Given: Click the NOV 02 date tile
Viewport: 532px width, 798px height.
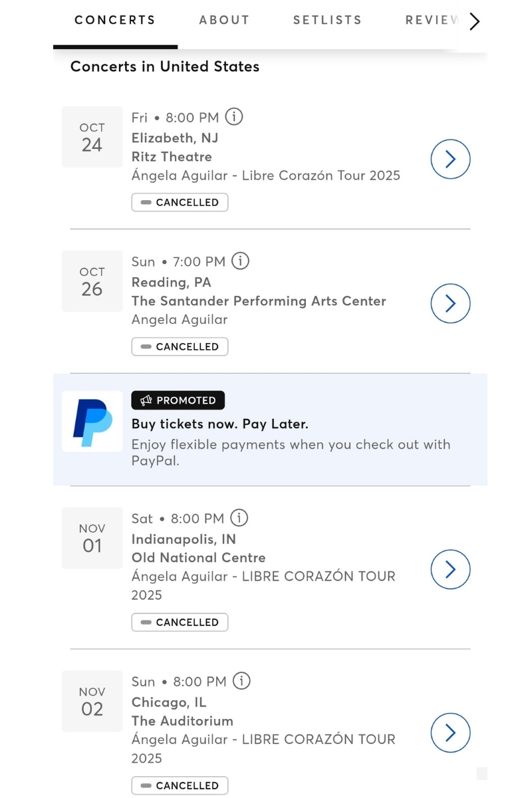Looking at the screenshot, I should (x=92, y=702).
